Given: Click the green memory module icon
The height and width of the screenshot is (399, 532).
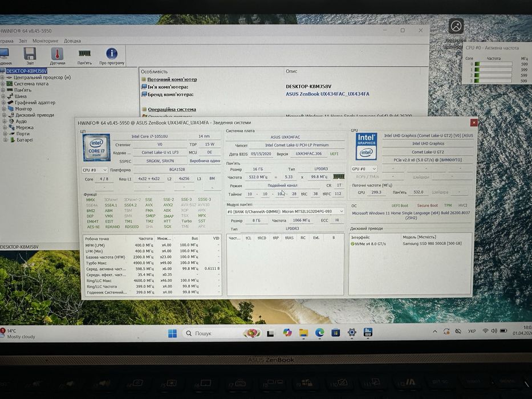Looking at the screenshot, I should (x=339, y=177).
